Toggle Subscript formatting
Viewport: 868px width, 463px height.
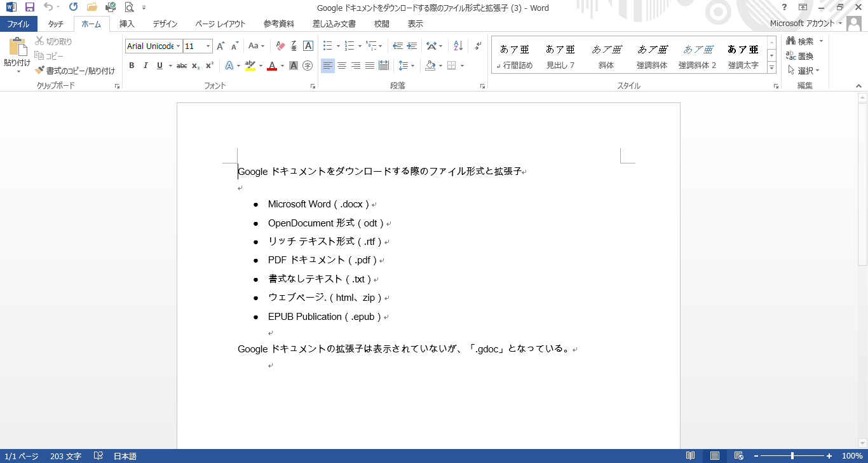click(x=196, y=66)
